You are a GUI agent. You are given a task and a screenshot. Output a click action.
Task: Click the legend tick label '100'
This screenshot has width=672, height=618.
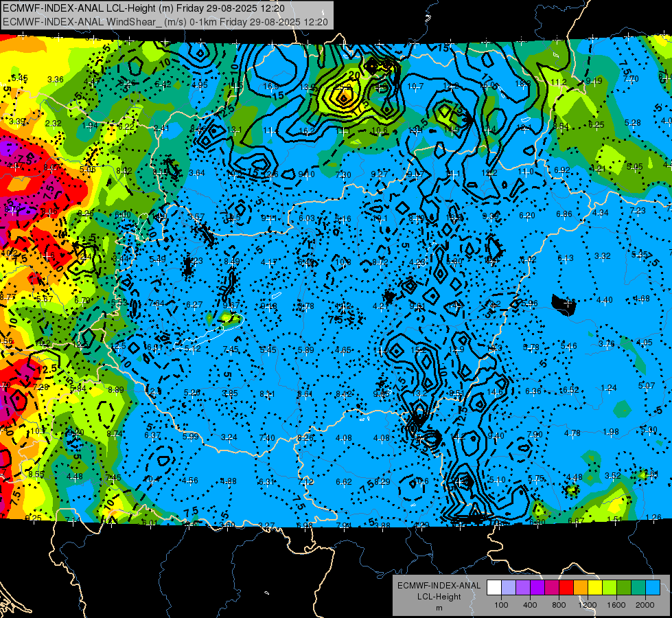point(501,605)
